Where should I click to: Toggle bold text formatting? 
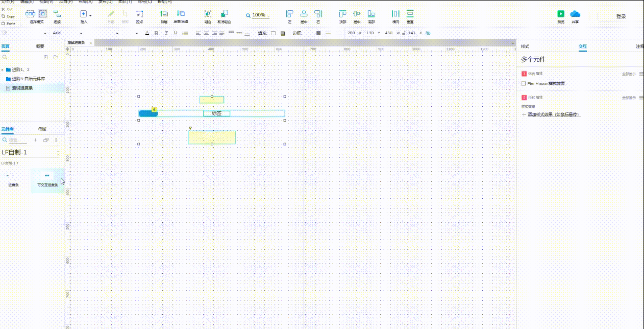(x=156, y=33)
